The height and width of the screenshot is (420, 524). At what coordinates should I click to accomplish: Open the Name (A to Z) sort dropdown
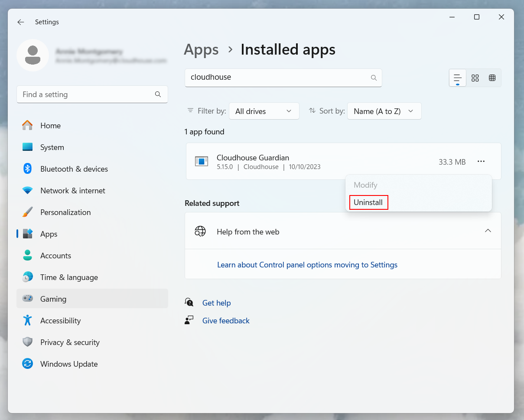tap(384, 111)
